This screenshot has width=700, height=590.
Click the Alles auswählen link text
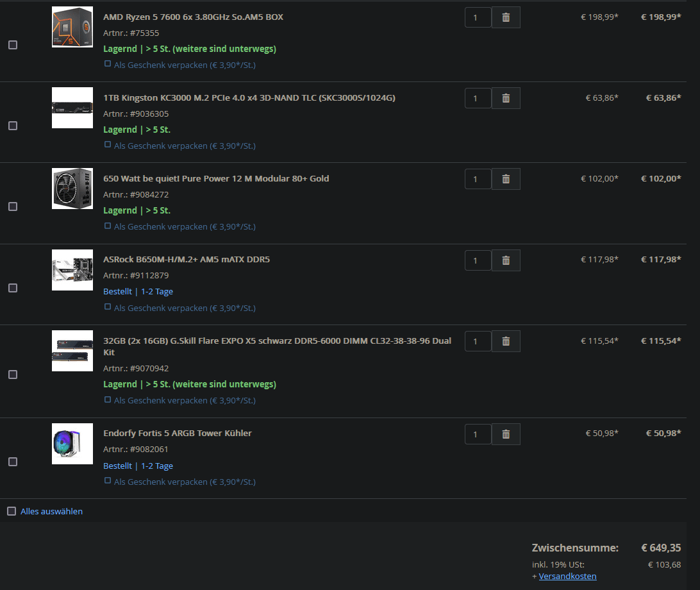(51, 511)
